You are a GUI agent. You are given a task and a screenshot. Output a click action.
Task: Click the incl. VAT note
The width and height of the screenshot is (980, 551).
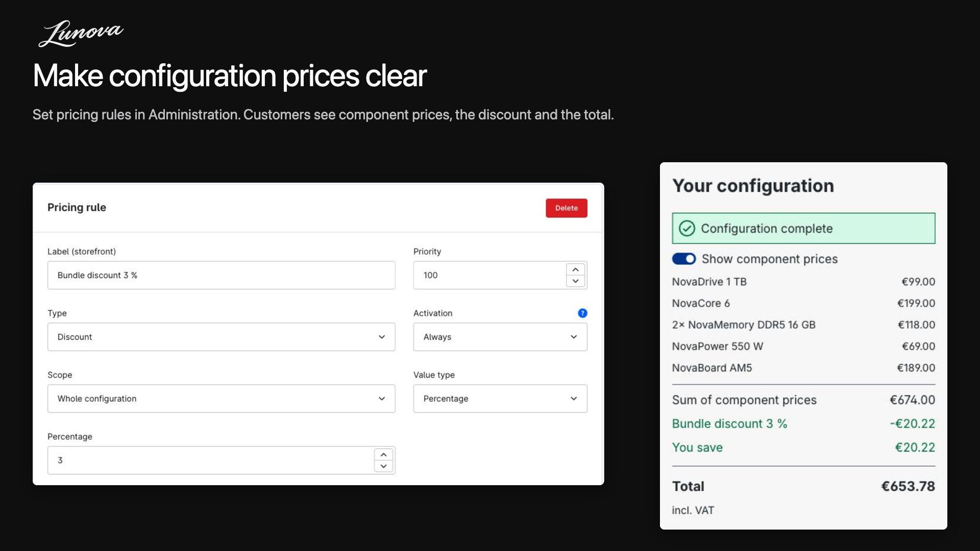[693, 510]
